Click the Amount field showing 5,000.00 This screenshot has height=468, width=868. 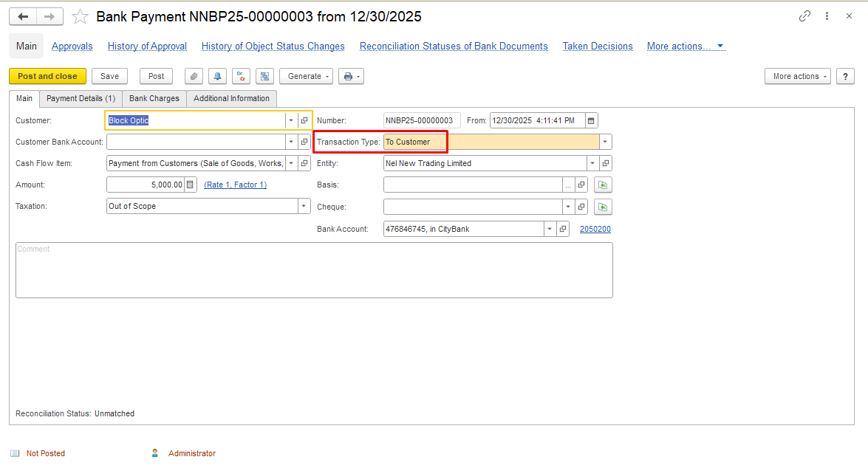point(146,185)
